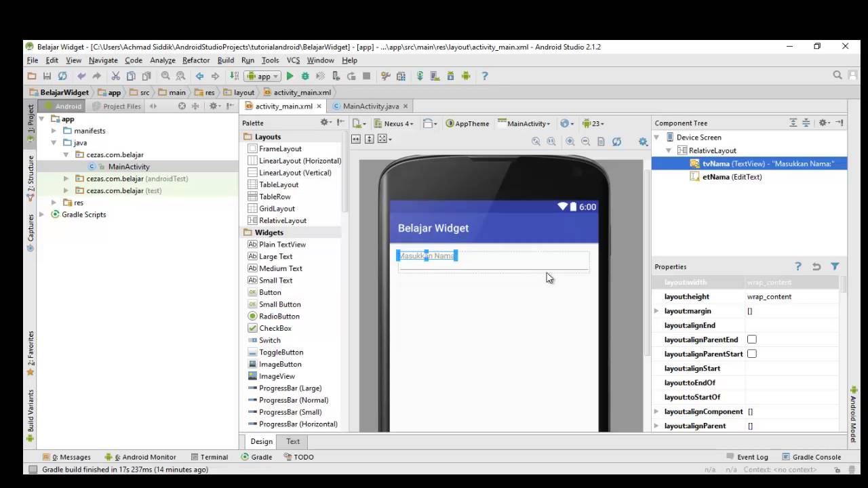The height and width of the screenshot is (488, 868).
Task: Open Build Variants side panel
Action: tap(31, 415)
